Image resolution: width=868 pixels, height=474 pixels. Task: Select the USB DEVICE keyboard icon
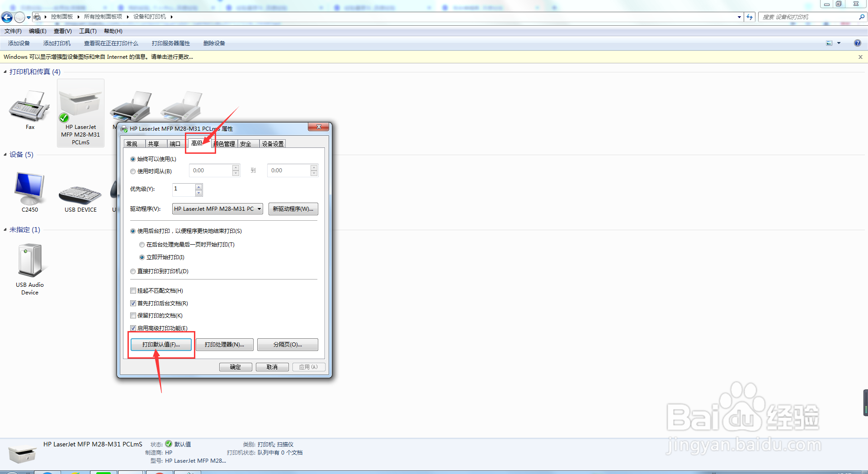point(80,194)
